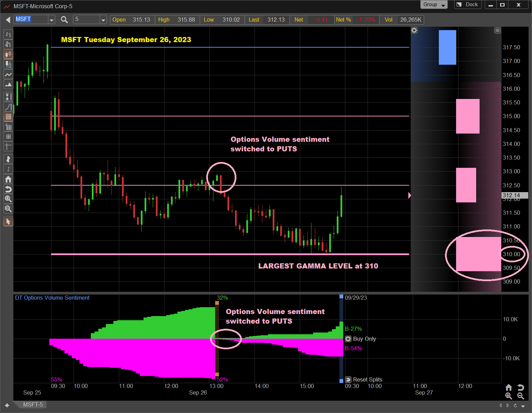Click the upper orange split slider handle

point(217,303)
